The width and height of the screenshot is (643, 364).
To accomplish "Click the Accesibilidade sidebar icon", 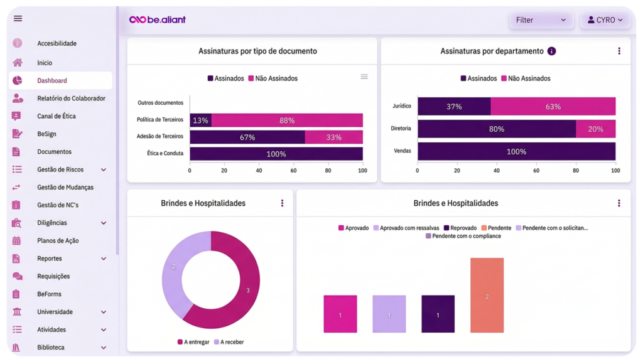I will point(18,43).
